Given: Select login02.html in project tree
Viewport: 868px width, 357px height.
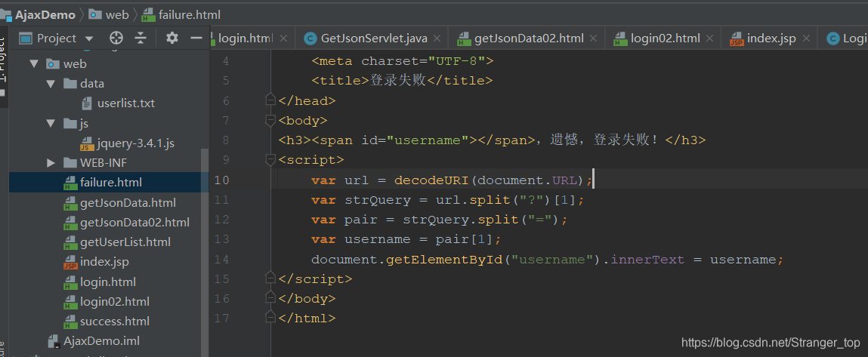Looking at the screenshot, I should point(115,302).
